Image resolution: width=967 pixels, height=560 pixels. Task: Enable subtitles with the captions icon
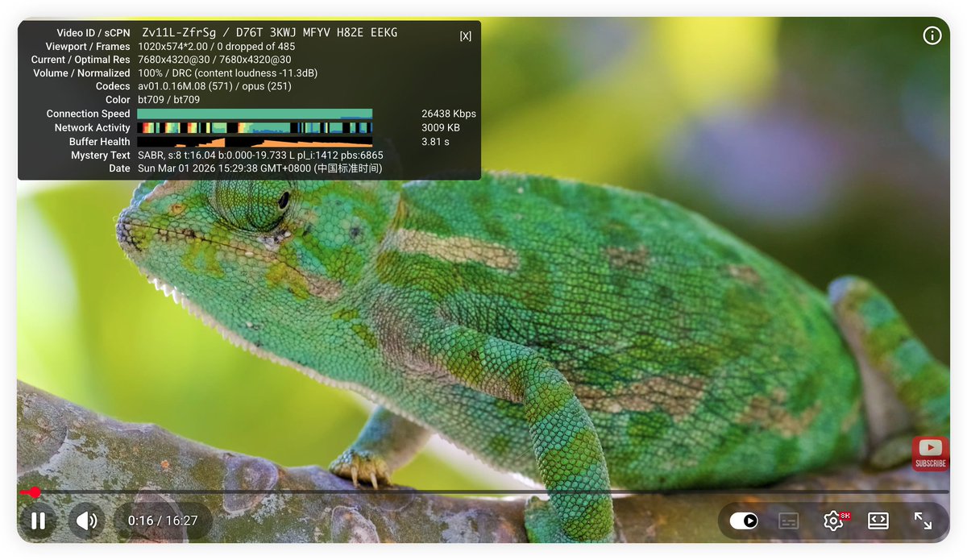tap(788, 521)
